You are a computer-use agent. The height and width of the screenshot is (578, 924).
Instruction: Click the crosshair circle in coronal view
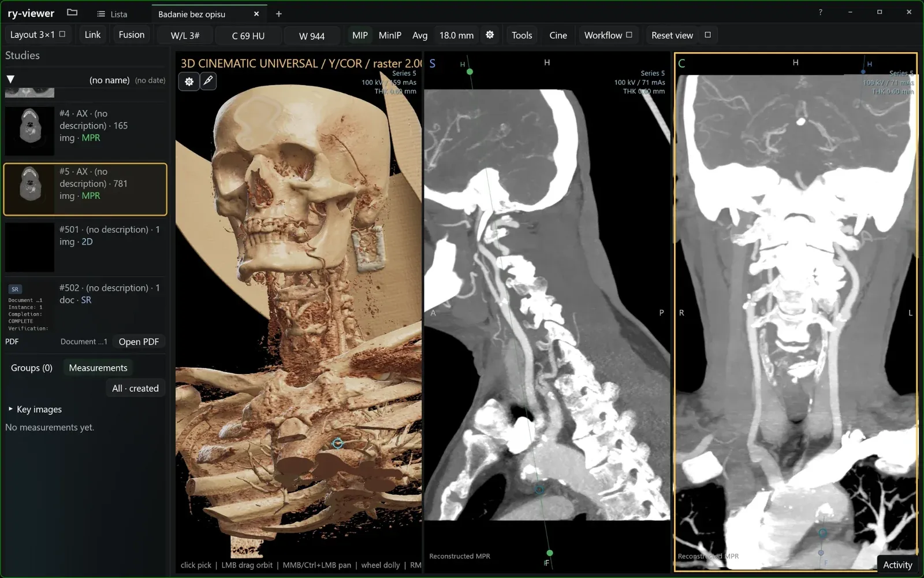[822, 533]
